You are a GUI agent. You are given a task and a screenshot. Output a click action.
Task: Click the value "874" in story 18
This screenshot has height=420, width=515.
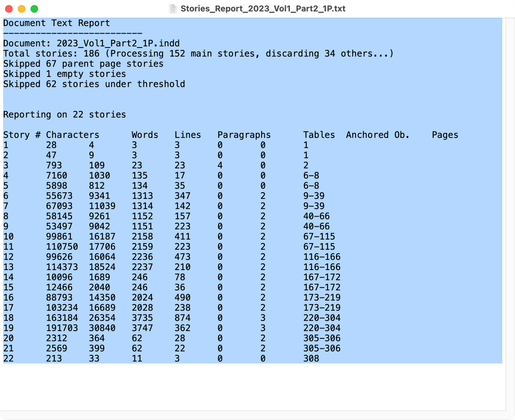click(x=182, y=318)
